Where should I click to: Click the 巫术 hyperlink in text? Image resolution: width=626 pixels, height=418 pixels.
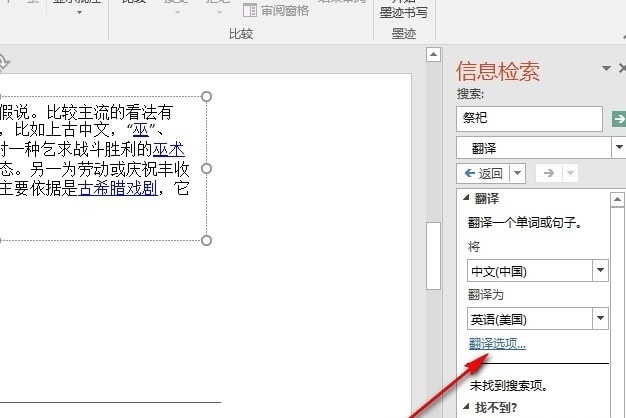(x=168, y=151)
